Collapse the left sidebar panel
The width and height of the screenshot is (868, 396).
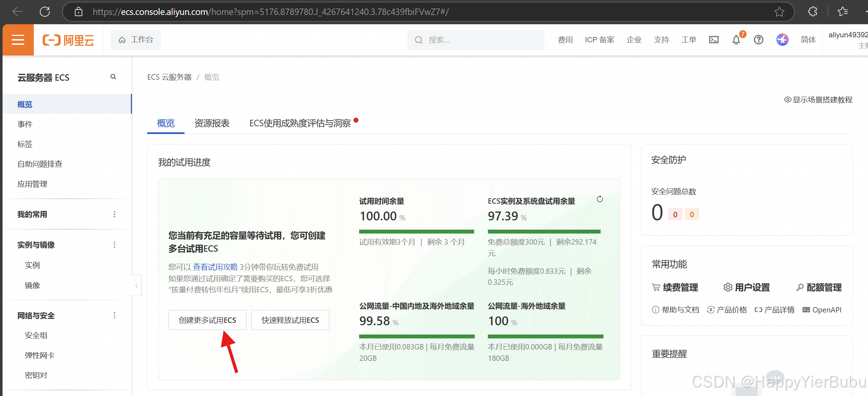[137, 285]
